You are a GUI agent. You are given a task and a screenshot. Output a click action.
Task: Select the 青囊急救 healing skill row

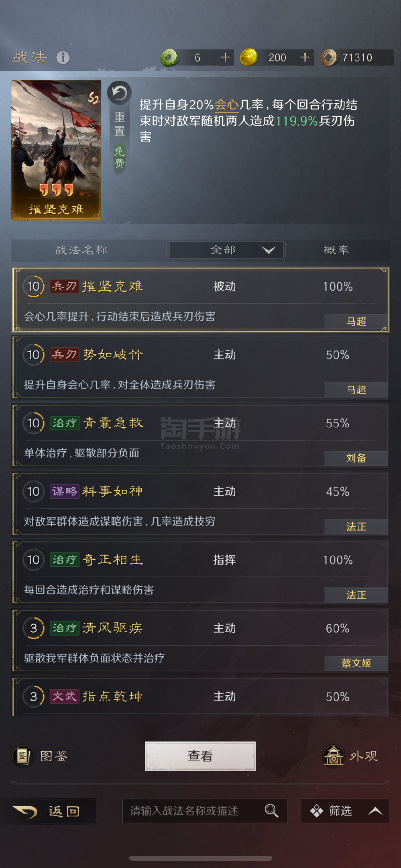[200, 436]
